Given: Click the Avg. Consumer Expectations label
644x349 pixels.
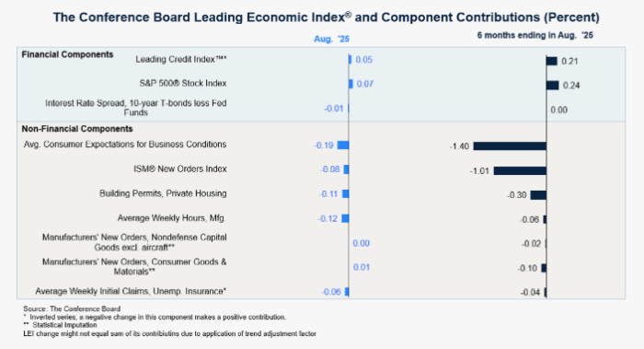Looking at the screenshot, I should (125, 145).
